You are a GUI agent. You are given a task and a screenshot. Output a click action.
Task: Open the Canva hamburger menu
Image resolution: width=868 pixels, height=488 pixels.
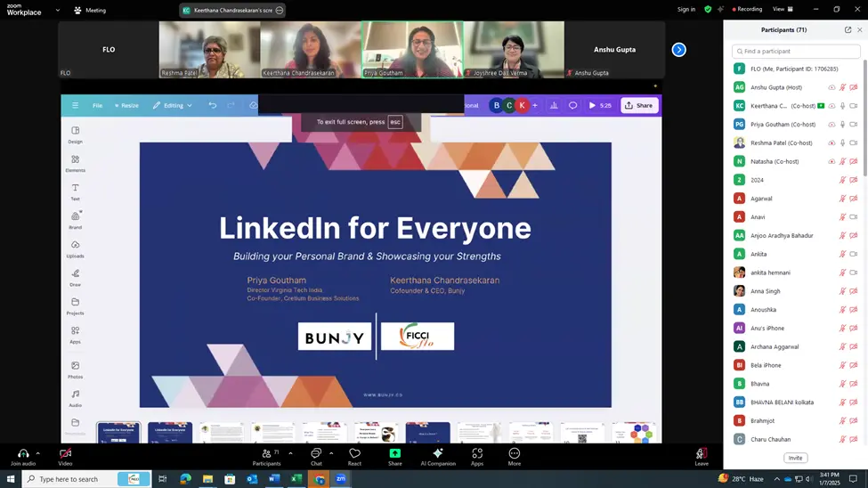pos(76,105)
